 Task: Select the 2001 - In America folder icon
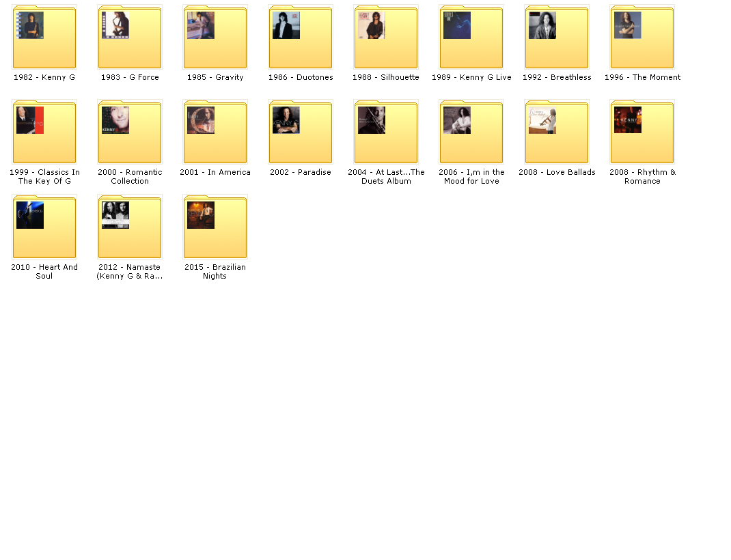(215, 132)
